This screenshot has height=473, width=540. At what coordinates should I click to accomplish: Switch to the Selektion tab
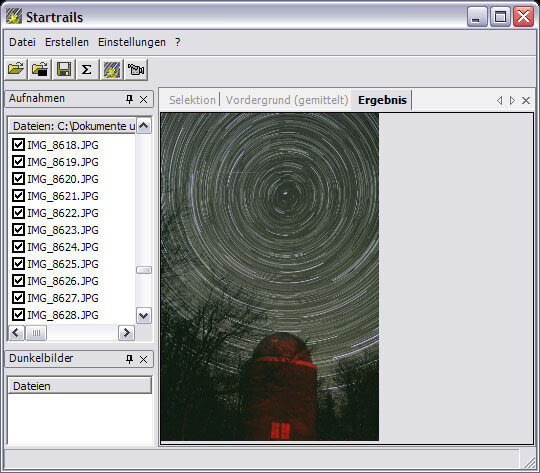tap(192, 100)
